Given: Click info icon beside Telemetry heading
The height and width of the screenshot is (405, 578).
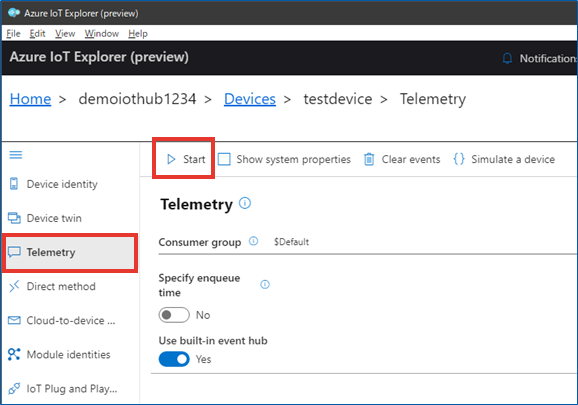Looking at the screenshot, I should [x=245, y=203].
